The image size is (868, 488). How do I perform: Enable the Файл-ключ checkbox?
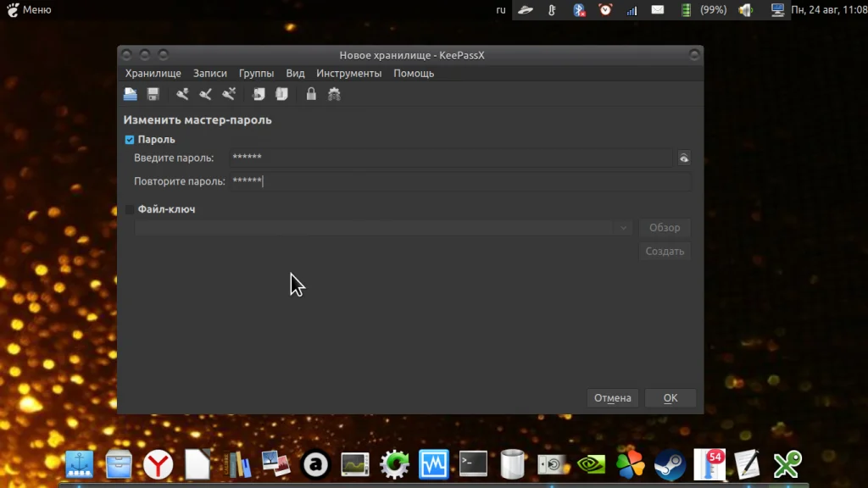pyautogui.click(x=130, y=209)
